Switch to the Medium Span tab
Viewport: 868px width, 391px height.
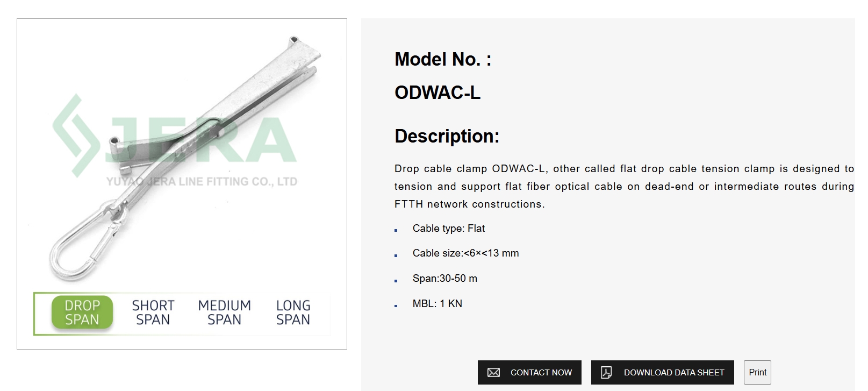point(224,312)
